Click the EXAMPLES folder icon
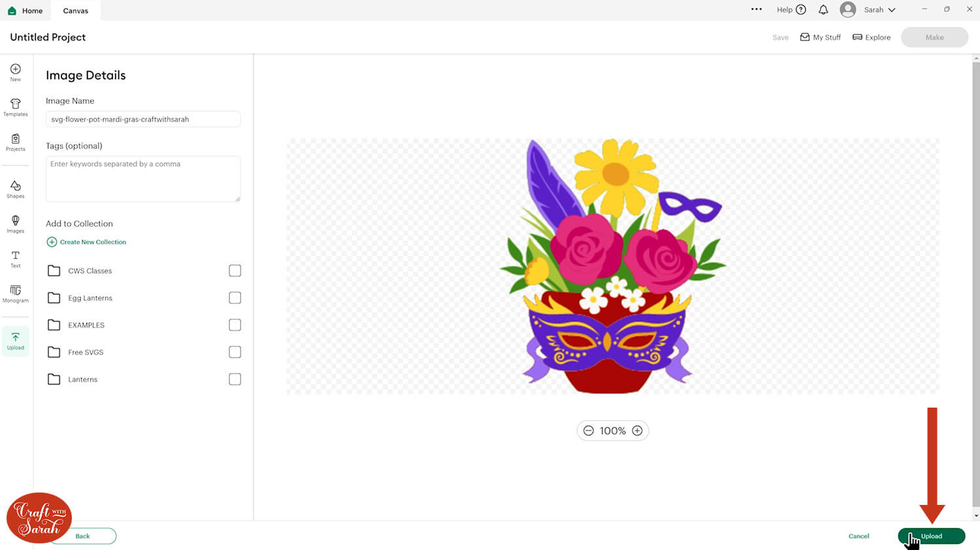This screenshot has width=980, height=550. [x=54, y=325]
